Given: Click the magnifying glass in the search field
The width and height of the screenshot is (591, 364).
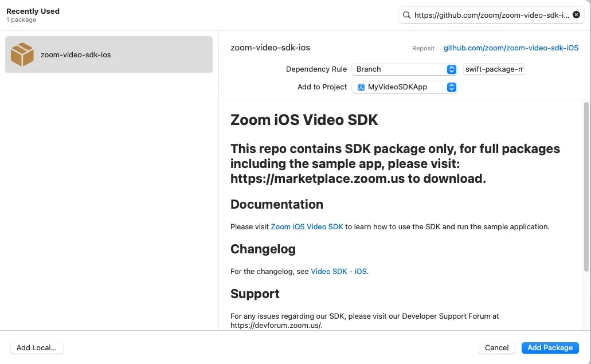Looking at the screenshot, I should [x=406, y=15].
